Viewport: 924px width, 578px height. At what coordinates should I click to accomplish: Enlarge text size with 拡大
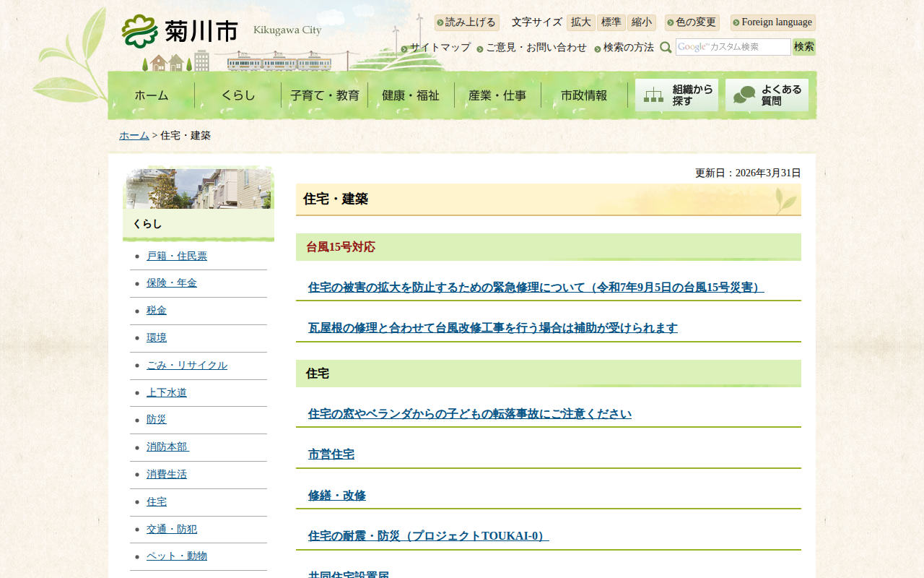(580, 22)
